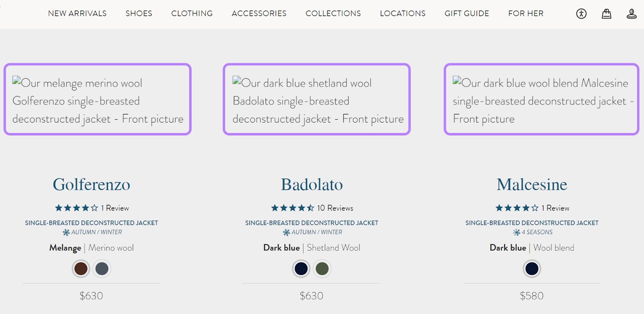Open the account profile icon
Viewport: 644px width, 314px height.
coord(631,13)
